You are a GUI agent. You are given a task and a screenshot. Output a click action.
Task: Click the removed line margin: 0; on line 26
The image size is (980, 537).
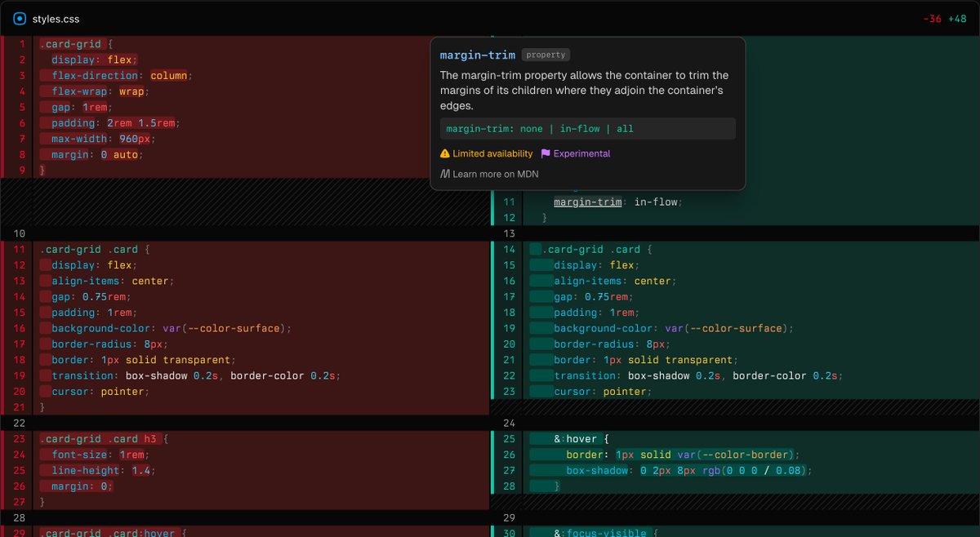[82, 486]
